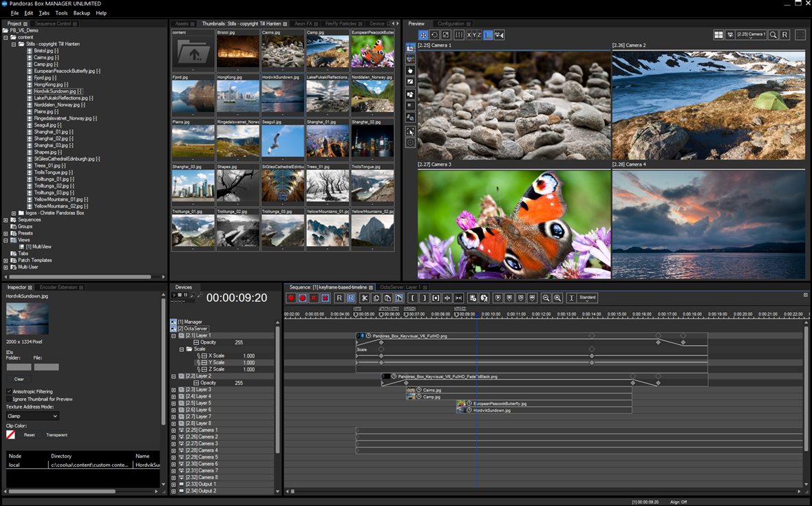Click the magnifier search icon in Preview toolbar
This screenshot has height=506, width=812.
(x=773, y=35)
